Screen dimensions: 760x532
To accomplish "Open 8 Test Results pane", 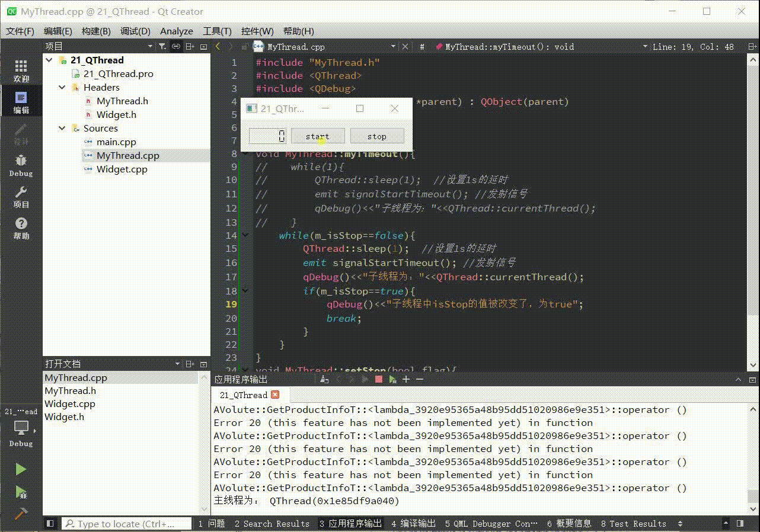I will coord(634,524).
